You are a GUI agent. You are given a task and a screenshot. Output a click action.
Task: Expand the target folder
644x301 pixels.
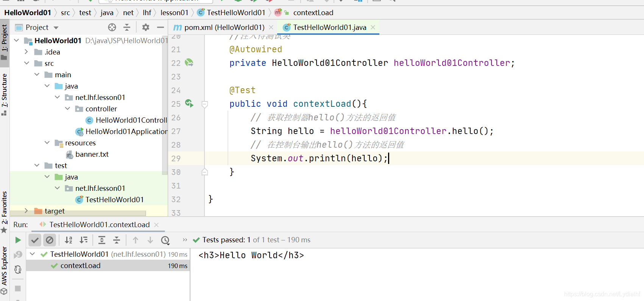point(26,211)
